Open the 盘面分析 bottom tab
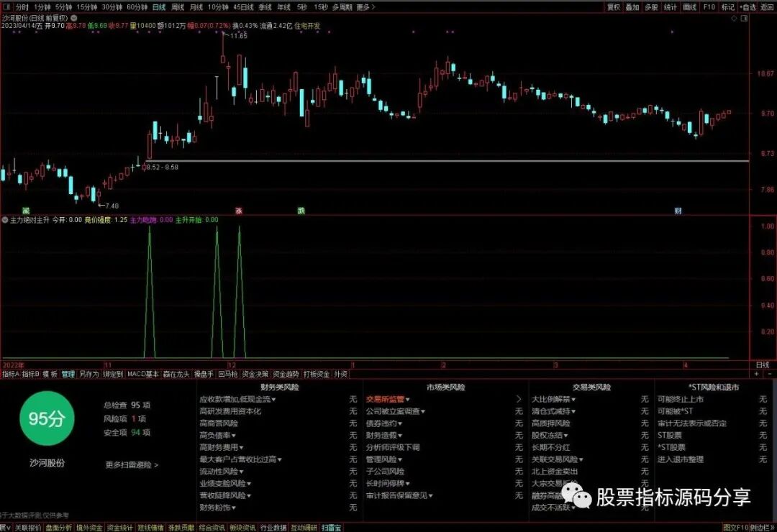This screenshot has height=532, width=777. pos(59,528)
